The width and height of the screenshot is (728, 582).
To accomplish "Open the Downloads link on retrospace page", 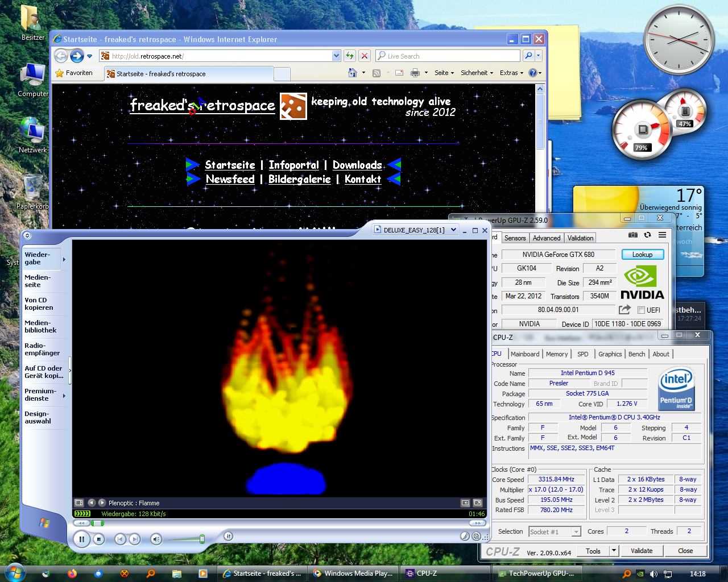I will pyautogui.click(x=357, y=165).
